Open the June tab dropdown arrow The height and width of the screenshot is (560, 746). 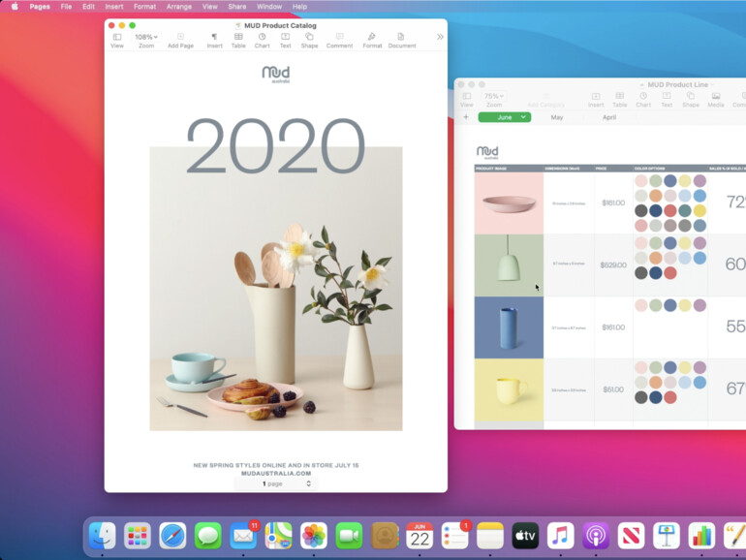(523, 117)
